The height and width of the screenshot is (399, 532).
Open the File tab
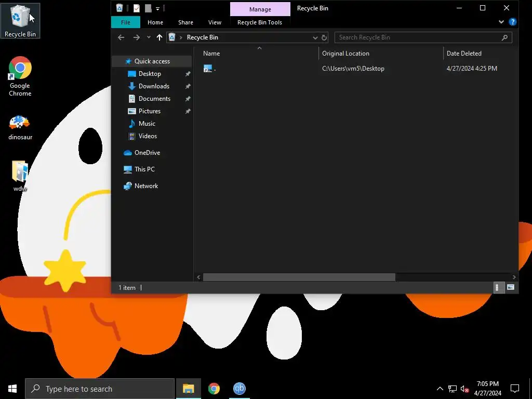[126, 22]
